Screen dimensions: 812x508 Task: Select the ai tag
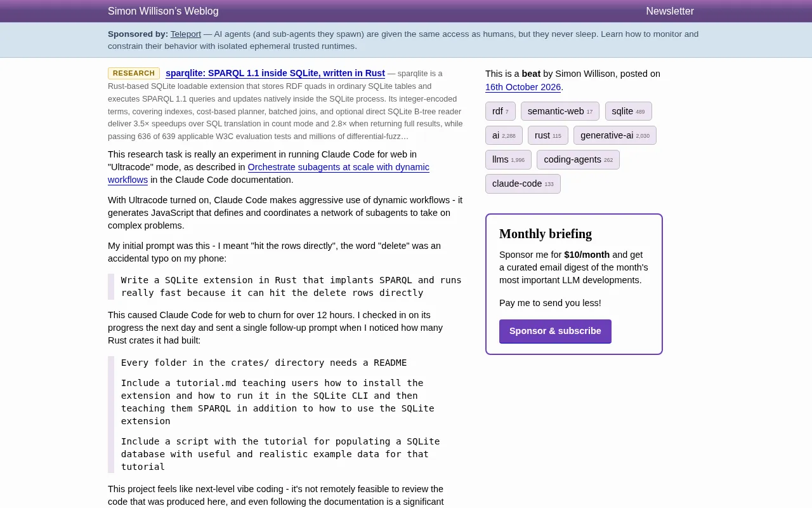pos(504,135)
